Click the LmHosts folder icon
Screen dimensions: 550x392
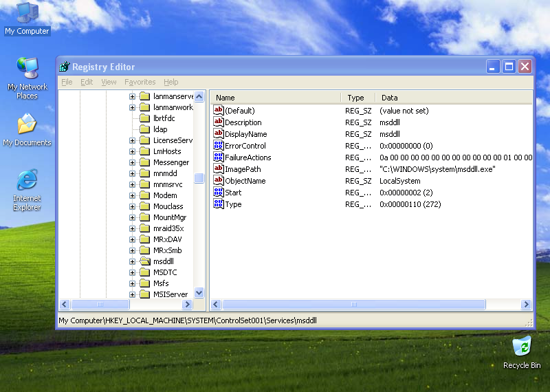(x=145, y=151)
